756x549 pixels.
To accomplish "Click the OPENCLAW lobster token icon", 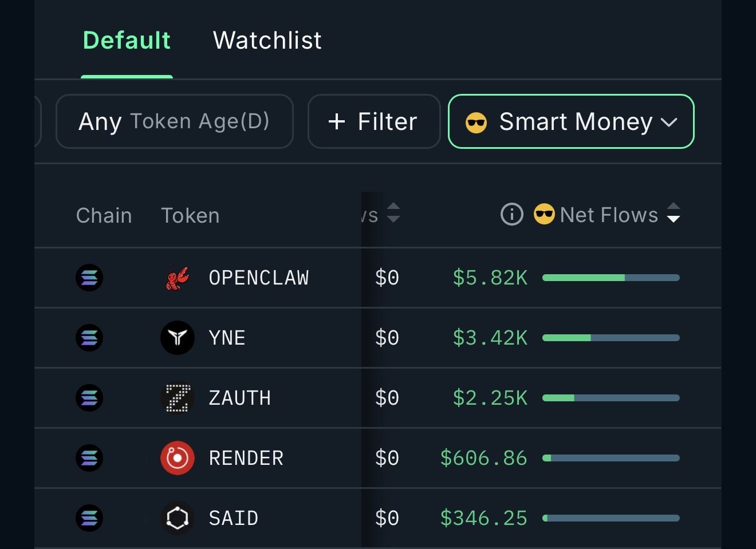I will (178, 278).
